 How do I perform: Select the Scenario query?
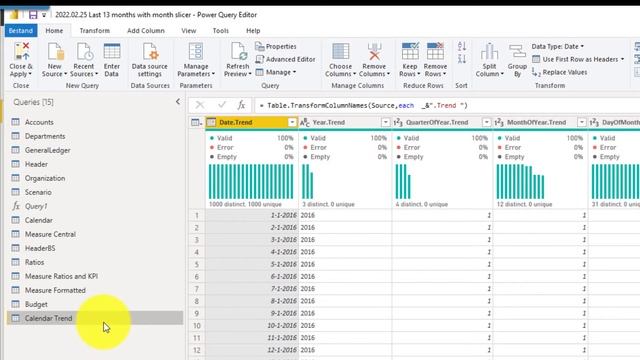click(x=95, y=192)
